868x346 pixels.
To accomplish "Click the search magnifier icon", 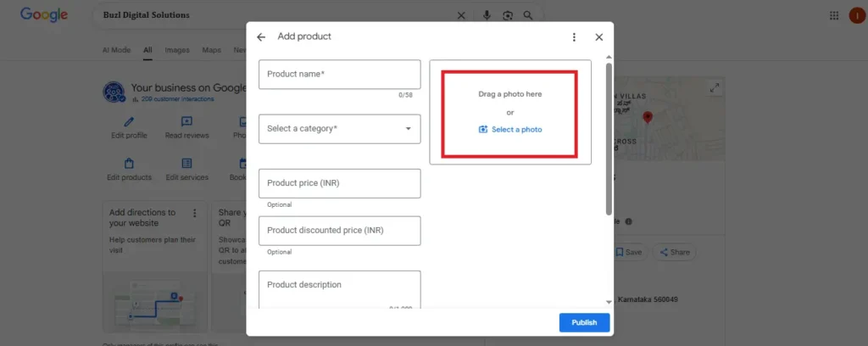I will click(528, 15).
